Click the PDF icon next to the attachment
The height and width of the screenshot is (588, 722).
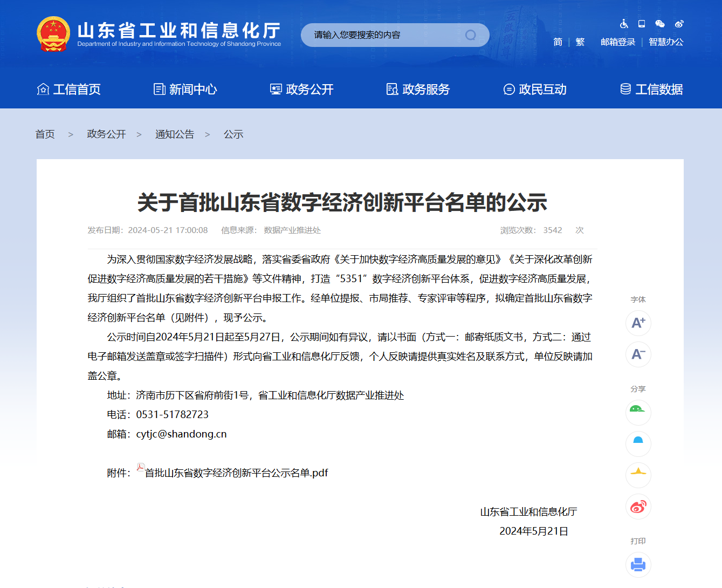[x=141, y=468]
